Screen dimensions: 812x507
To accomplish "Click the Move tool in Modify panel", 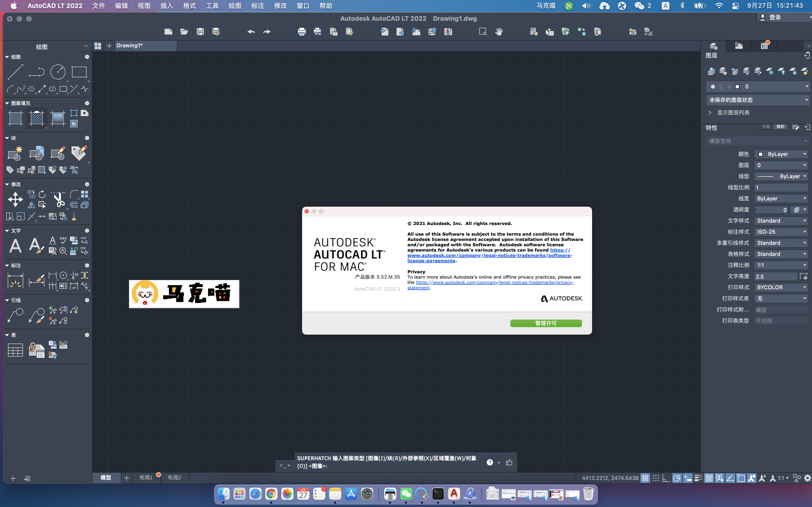I will click(x=15, y=199).
